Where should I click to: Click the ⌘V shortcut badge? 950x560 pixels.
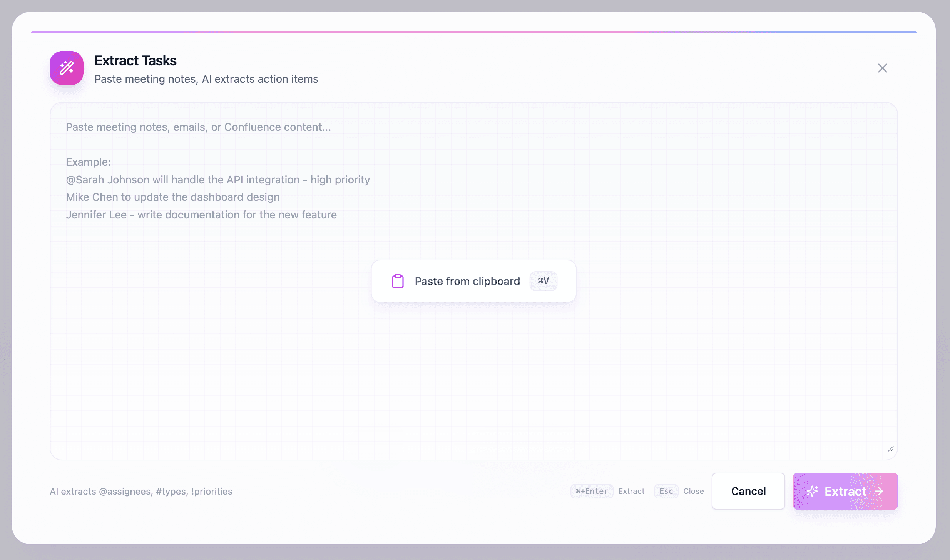pyautogui.click(x=543, y=281)
